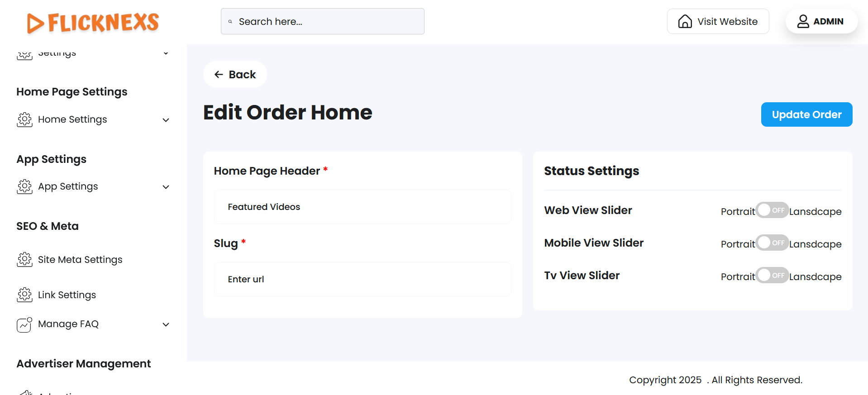Click the search magnifier icon
The width and height of the screenshot is (868, 395).
(230, 22)
